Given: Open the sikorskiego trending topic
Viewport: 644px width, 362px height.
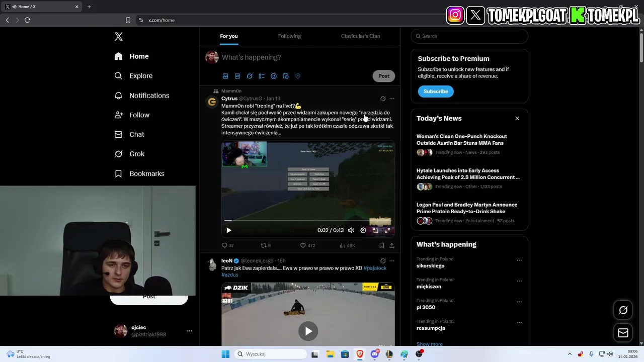Looking at the screenshot, I should (x=431, y=266).
